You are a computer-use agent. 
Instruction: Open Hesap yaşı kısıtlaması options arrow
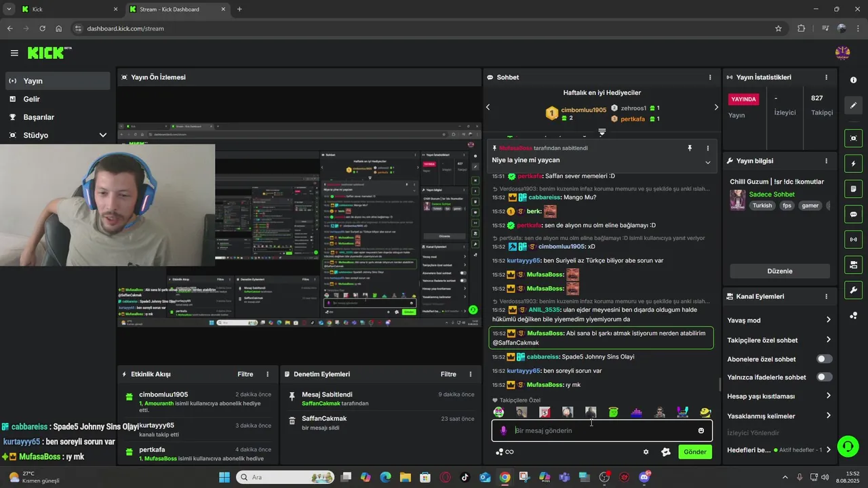coord(828,396)
